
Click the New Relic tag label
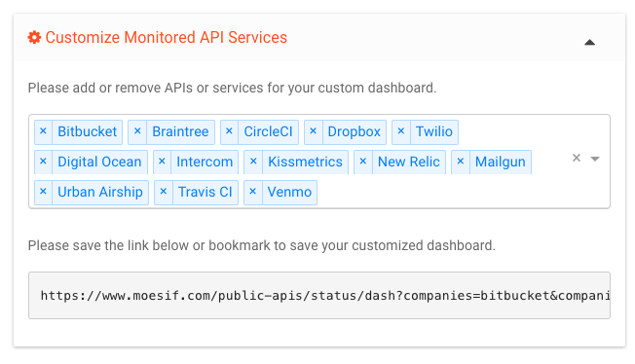pos(409,162)
